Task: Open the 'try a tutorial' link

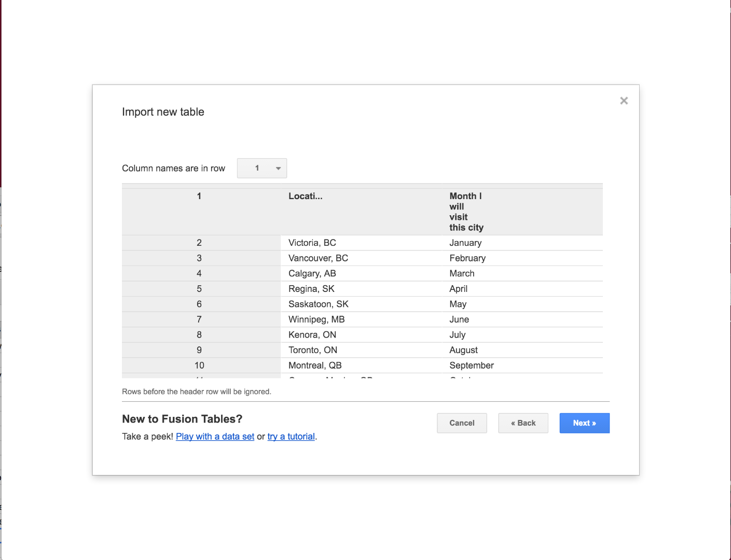Action: pyautogui.click(x=291, y=436)
